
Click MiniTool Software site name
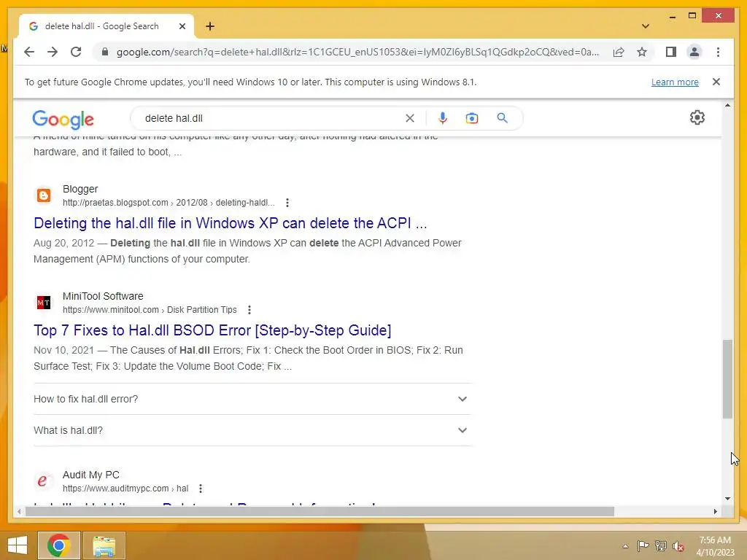pyautogui.click(x=102, y=296)
